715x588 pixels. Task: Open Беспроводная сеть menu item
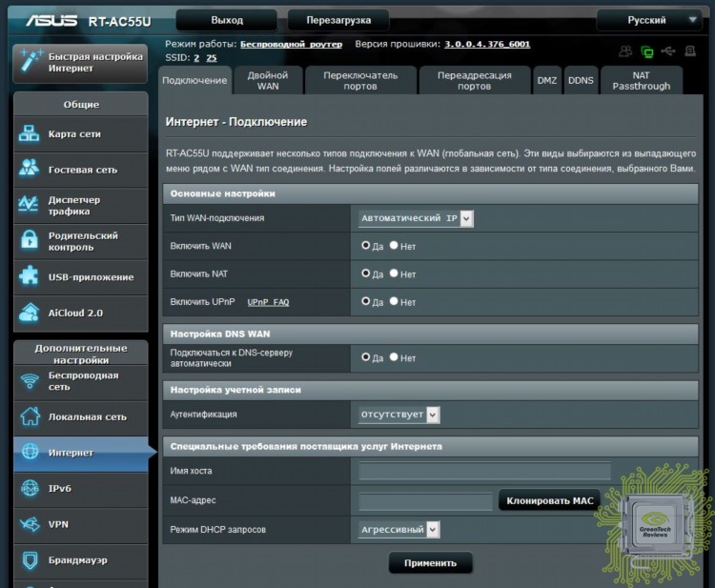click(81, 381)
